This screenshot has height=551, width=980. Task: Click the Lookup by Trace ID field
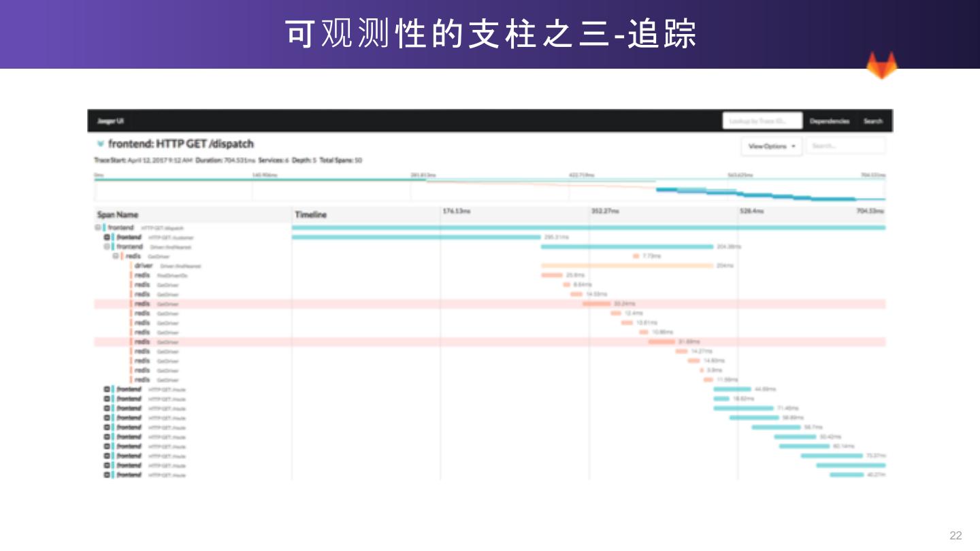pyautogui.click(x=762, y=121)
